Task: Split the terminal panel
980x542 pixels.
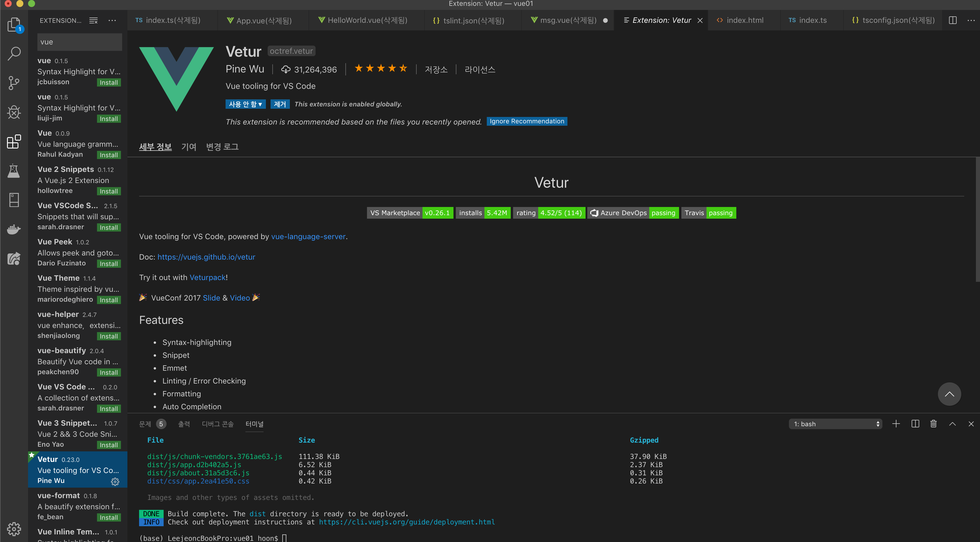Action: point(915,424)
